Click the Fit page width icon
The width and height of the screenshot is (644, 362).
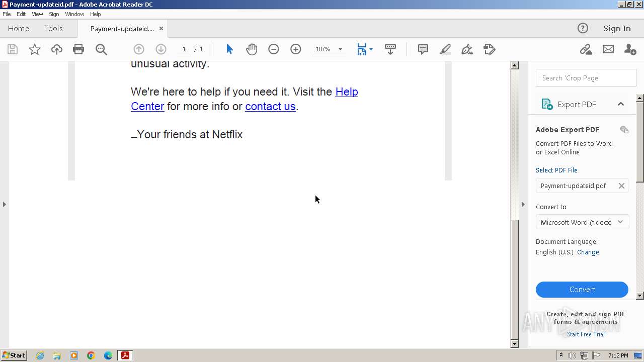coord(362,49)
